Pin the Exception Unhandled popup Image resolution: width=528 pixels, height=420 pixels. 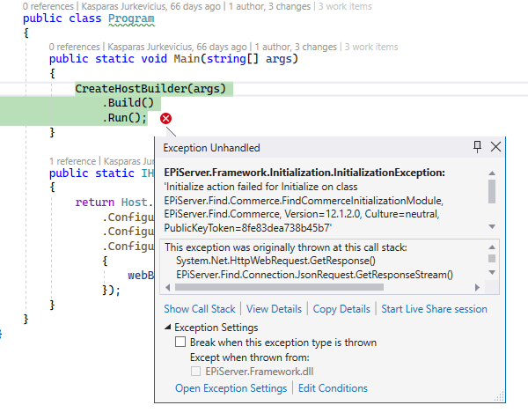[x=478, y=147]
